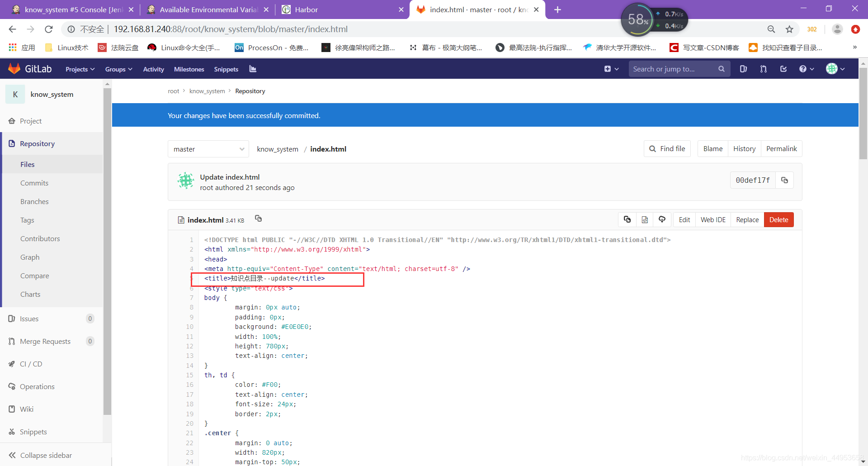Click know_system in the file path
868x466 pixels.
(x=278, y=149)
